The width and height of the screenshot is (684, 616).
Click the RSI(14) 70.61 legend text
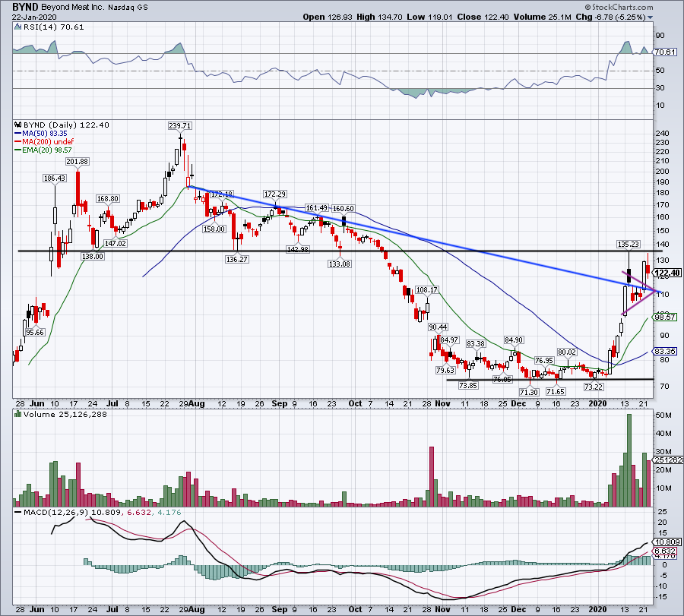tap(52, 27)
